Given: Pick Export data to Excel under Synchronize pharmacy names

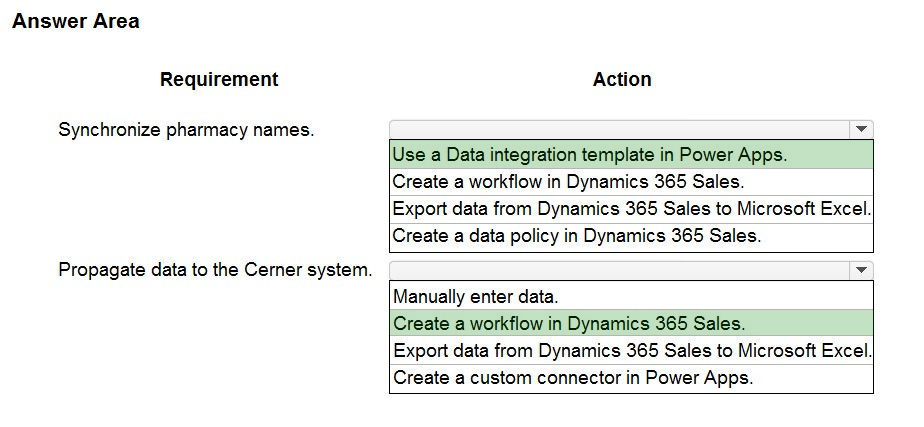Looking at the screenshot, I should pyautogui.click(x=631, y=209).
